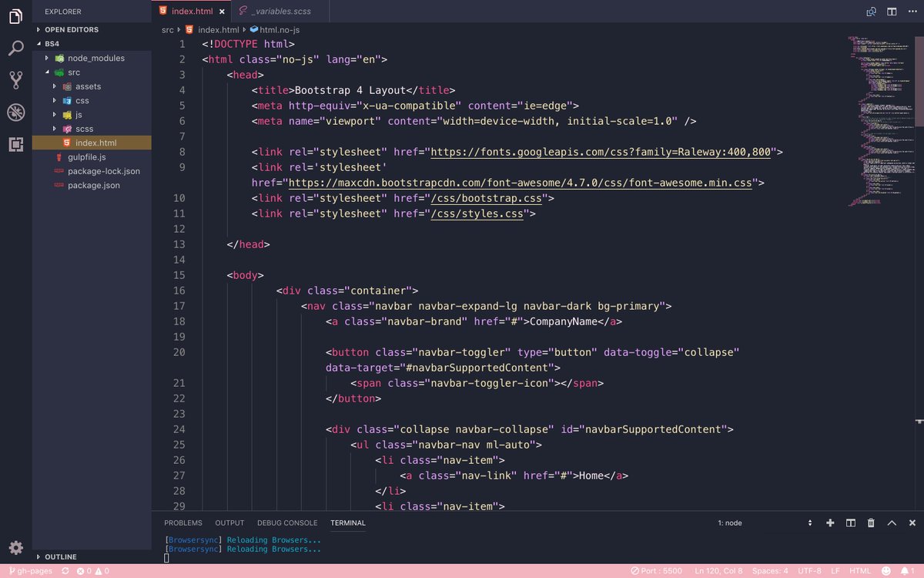Screen dimensions: 924x578
Task: Change language mode via HTML indicator
Action: [860, 571]
